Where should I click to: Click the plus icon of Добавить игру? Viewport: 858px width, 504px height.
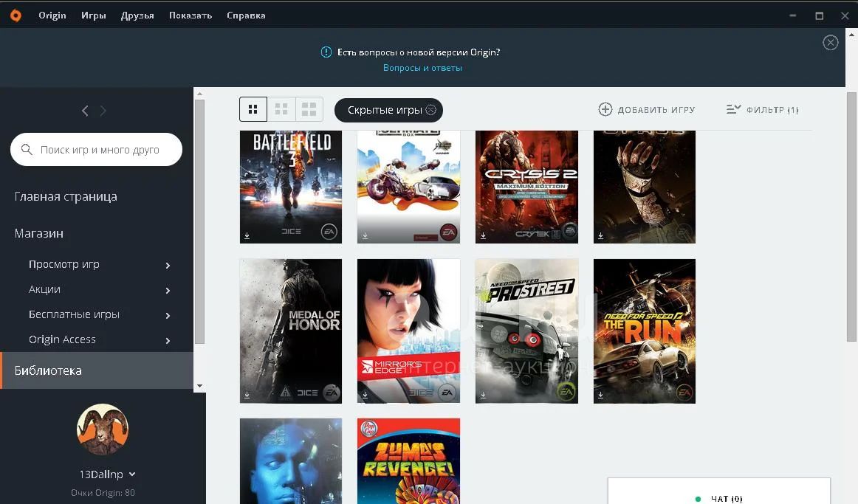[605, 109]
